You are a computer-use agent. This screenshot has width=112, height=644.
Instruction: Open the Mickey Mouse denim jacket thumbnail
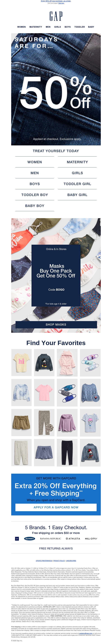pyautogui.click(x=44, y=362)
